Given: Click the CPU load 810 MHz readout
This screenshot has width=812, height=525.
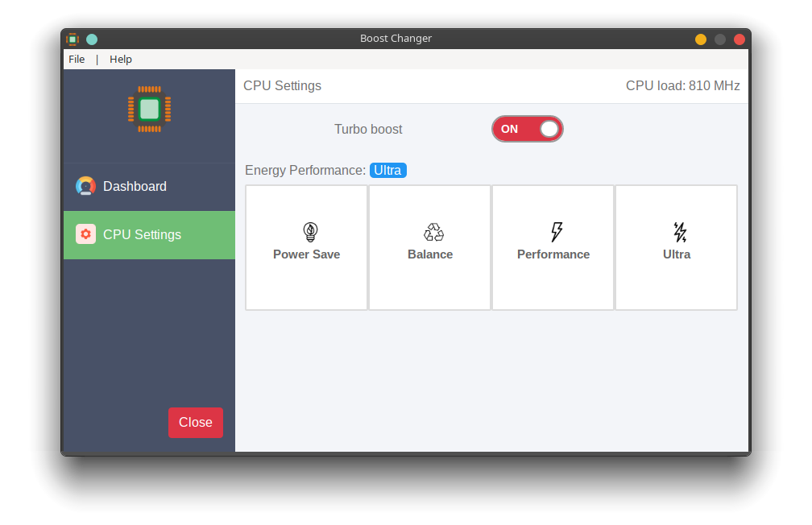Looking at the screenshot, I should click(x=682, y=85).
